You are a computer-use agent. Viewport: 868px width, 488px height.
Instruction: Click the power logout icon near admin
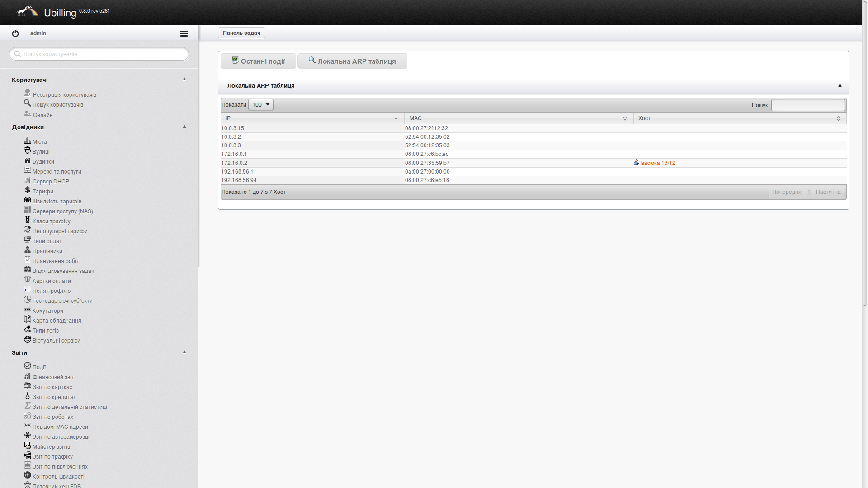point(15,33)
